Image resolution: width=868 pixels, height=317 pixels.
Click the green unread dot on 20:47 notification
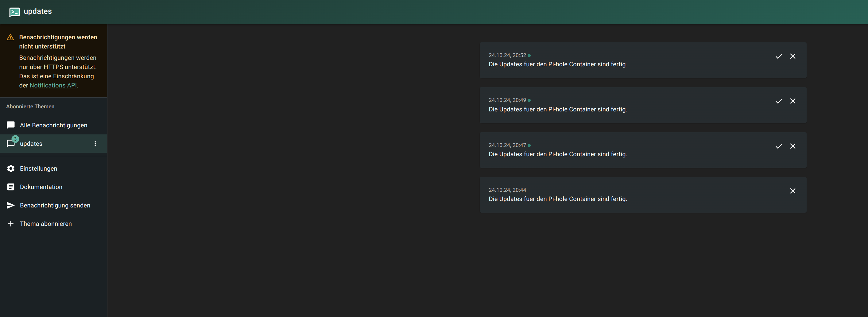529,145
